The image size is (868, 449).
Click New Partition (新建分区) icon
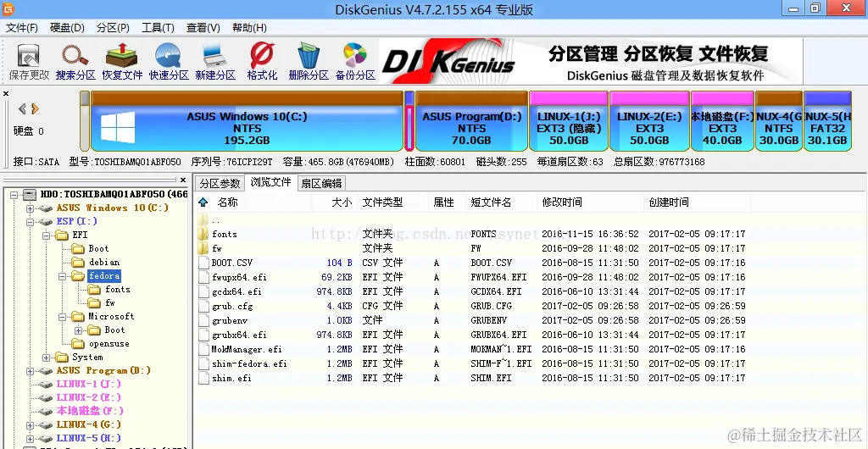(x=215, y=62)
